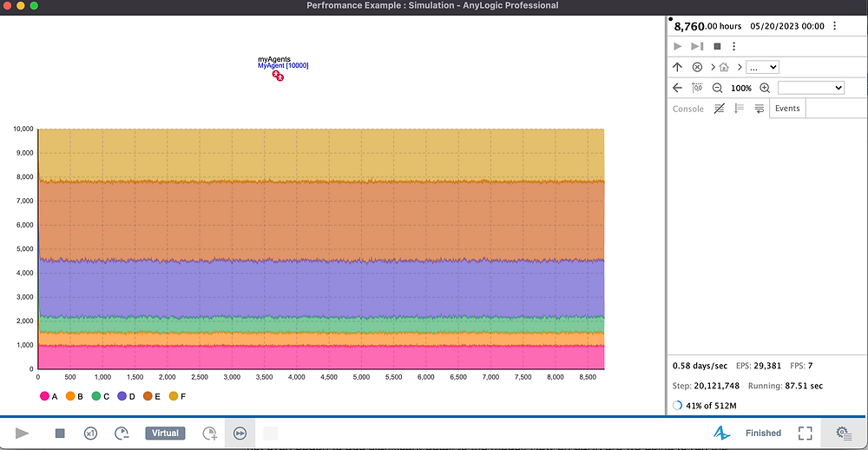Go to the root home agent
The image size is (868, 450).
(x=724, y=67)
